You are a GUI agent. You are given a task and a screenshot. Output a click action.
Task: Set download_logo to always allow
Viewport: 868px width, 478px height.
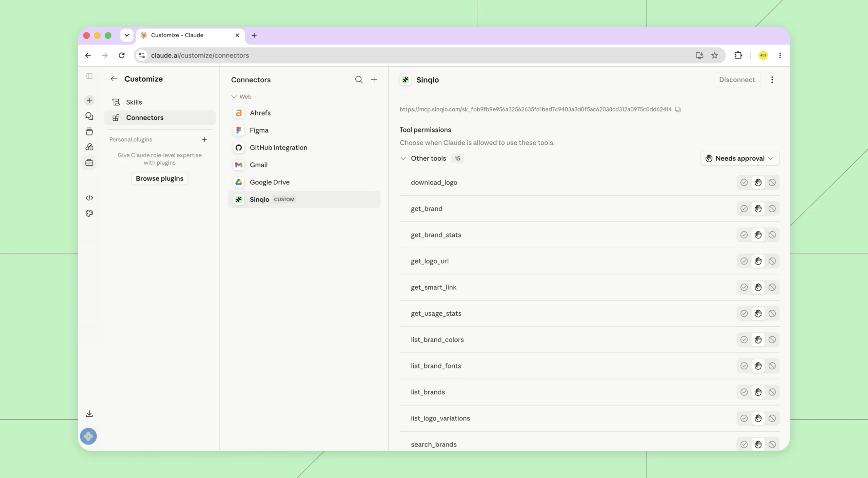point(744,183)
